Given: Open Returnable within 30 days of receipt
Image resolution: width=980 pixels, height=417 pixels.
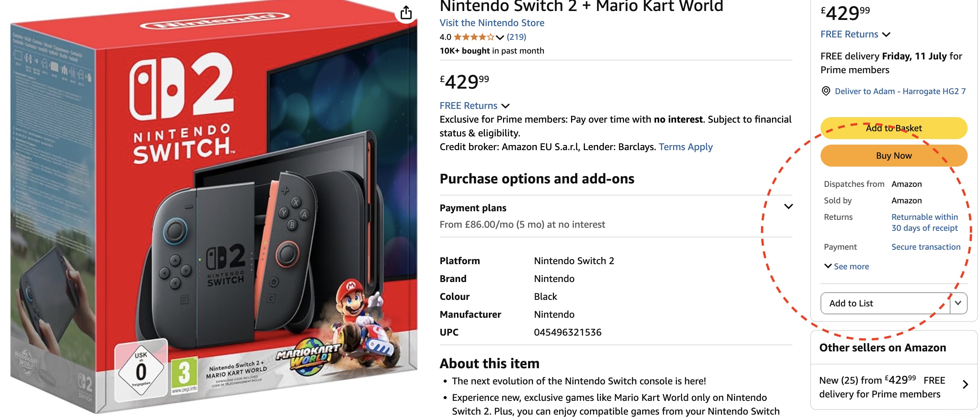Looking at the screenshot, I should pos(926,222).
